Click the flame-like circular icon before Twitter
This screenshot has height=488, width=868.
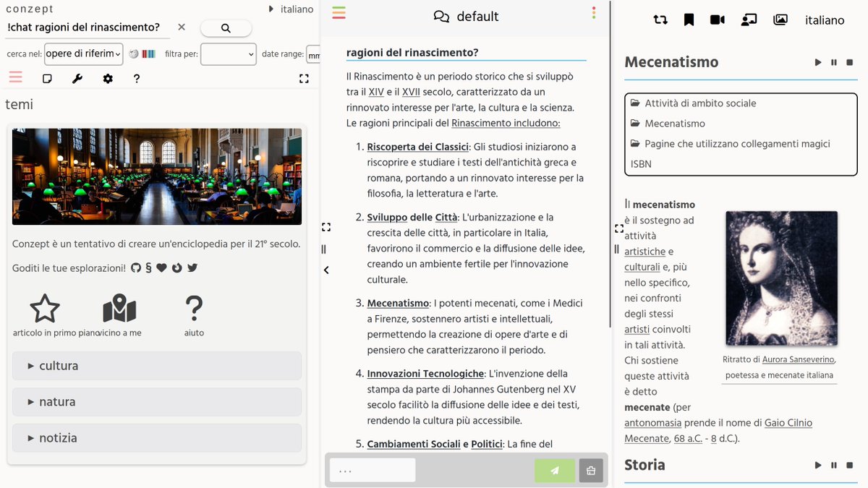pos(176,267)
